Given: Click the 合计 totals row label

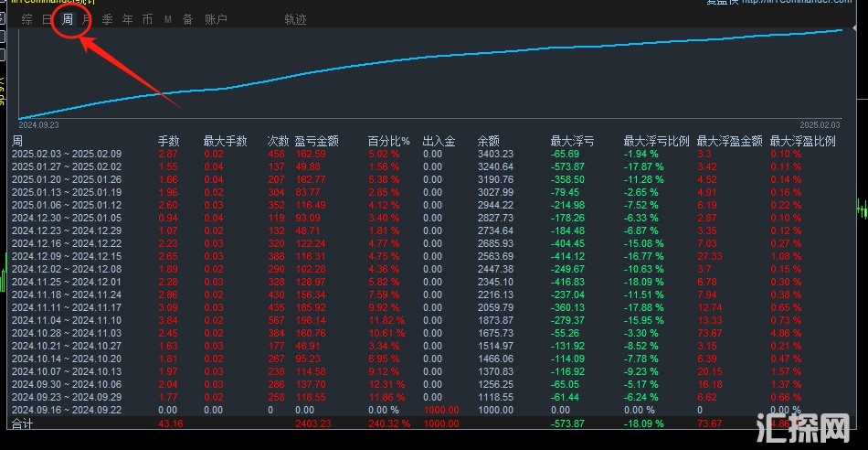Looking at the screenshot, I should coord(22,424).
